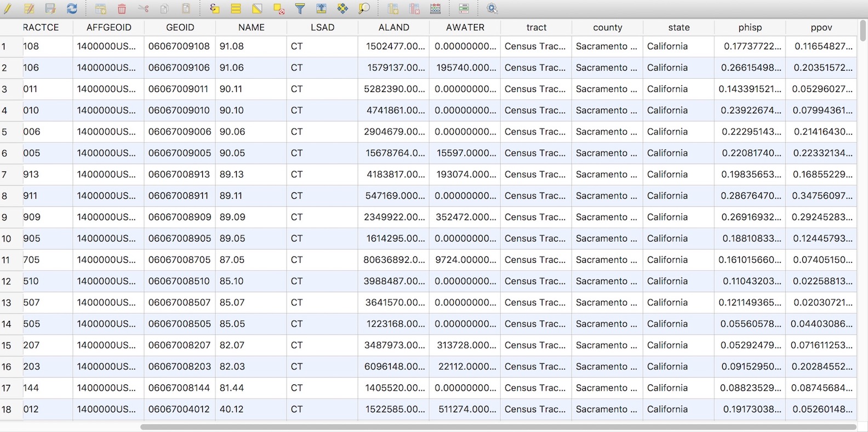The image size is (868, 432).
Task: Open Select features using an expression
Action: pyautogui.click(x=214, y=8)
